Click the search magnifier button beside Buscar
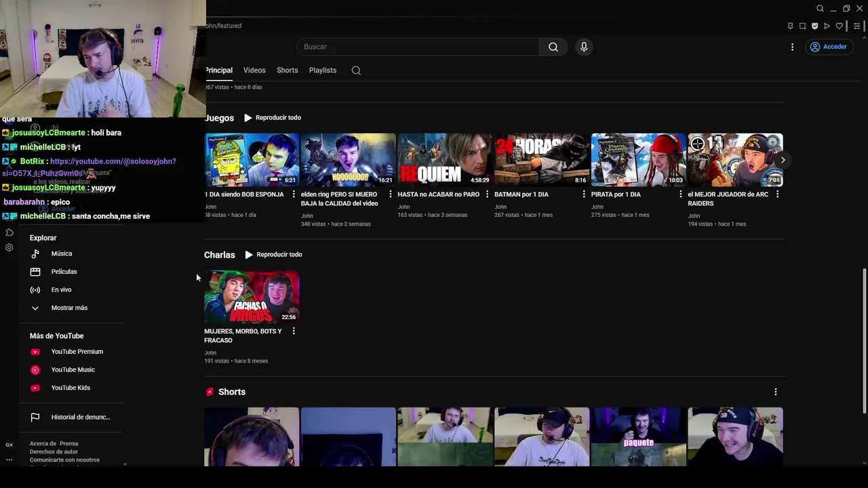Image resolution: width=868 pixels, height=488 pixels. 553,47
